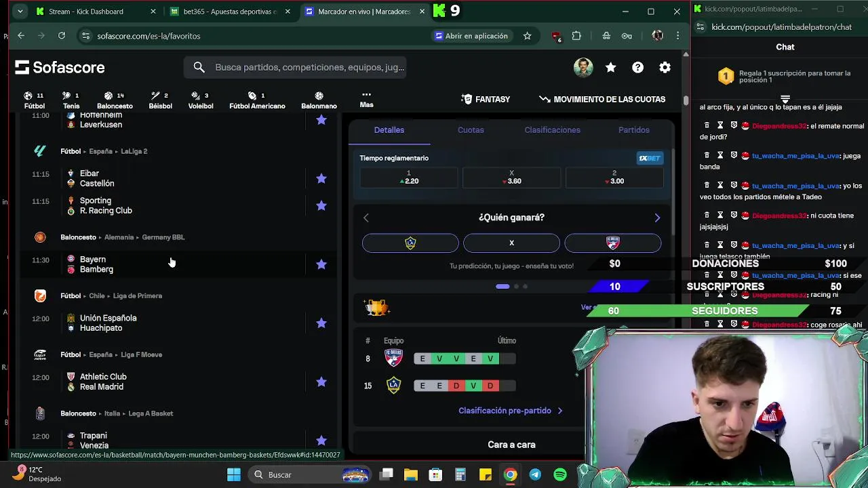Open the Fútbol sport category
This screenshot has width=868, height=488.
point(34,100)
